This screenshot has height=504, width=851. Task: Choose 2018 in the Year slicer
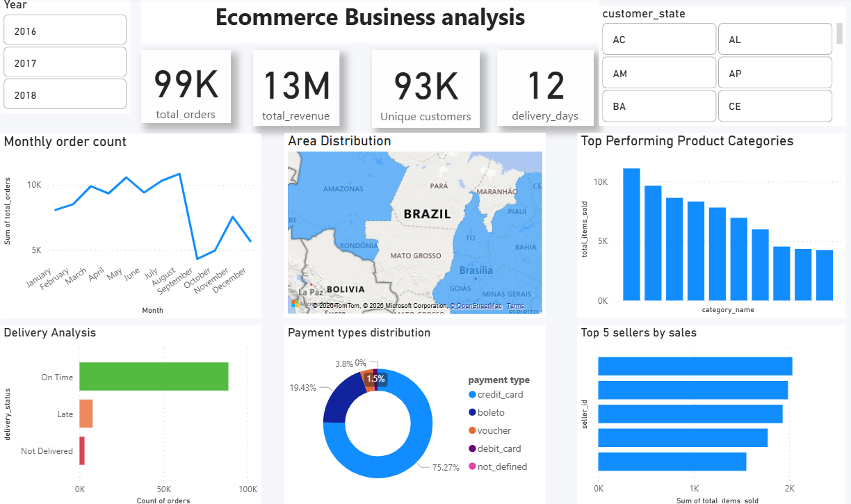tap(65, 94)
